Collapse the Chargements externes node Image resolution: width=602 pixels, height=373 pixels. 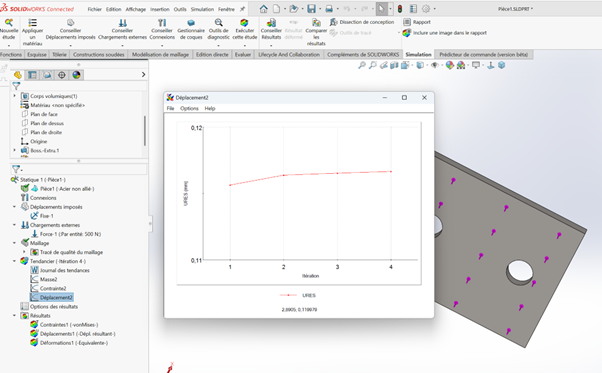click(x=15, y=225)
